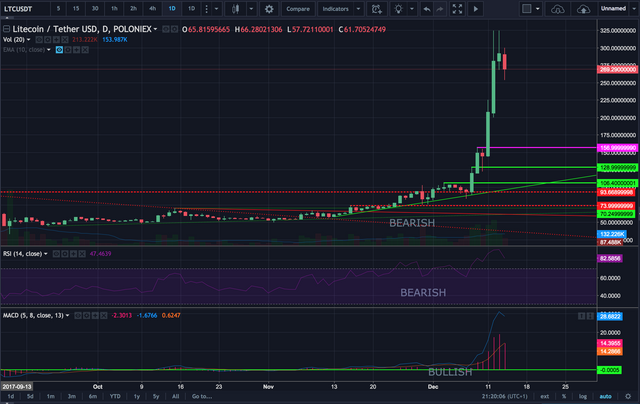Open RSI (14, close) format icon
The height and width of the screenshot is (404, 640).
pos(65,254)
